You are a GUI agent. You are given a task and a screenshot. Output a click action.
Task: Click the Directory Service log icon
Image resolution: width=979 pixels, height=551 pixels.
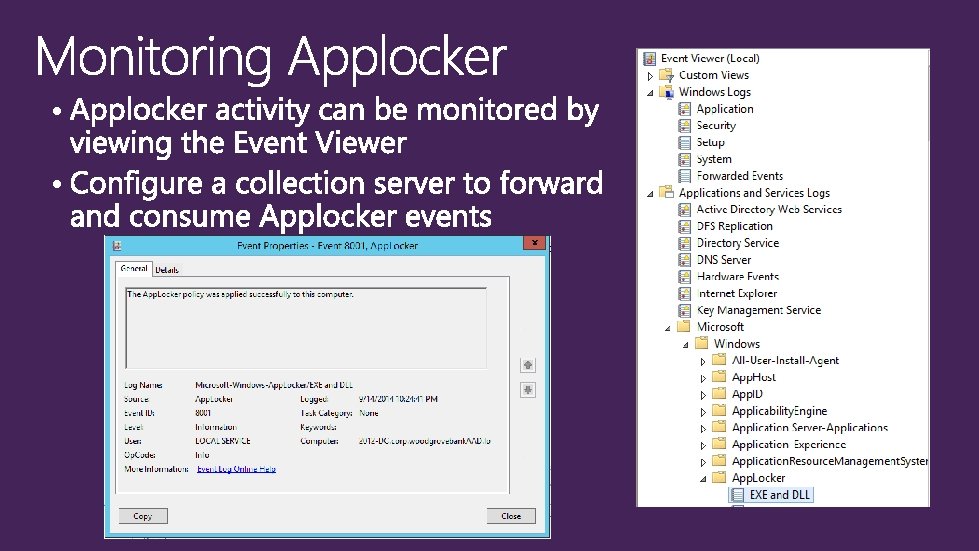point(685,243)
